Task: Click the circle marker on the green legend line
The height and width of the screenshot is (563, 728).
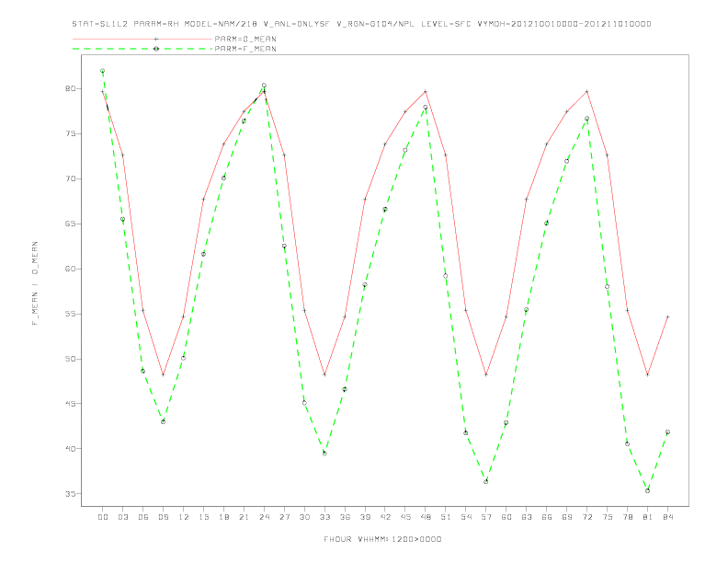Action: pos(156,49)
